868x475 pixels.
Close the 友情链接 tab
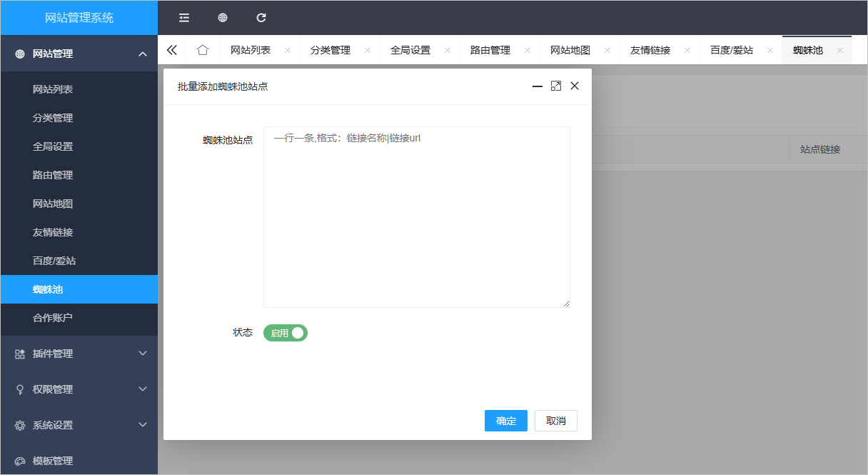[687, 51]
